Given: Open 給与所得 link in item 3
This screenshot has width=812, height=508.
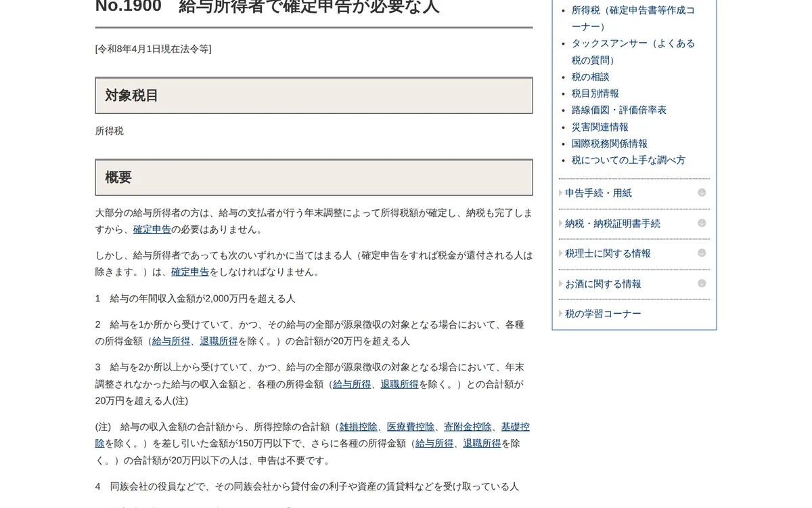Looking at the screenshot, I should pos(352,384).
